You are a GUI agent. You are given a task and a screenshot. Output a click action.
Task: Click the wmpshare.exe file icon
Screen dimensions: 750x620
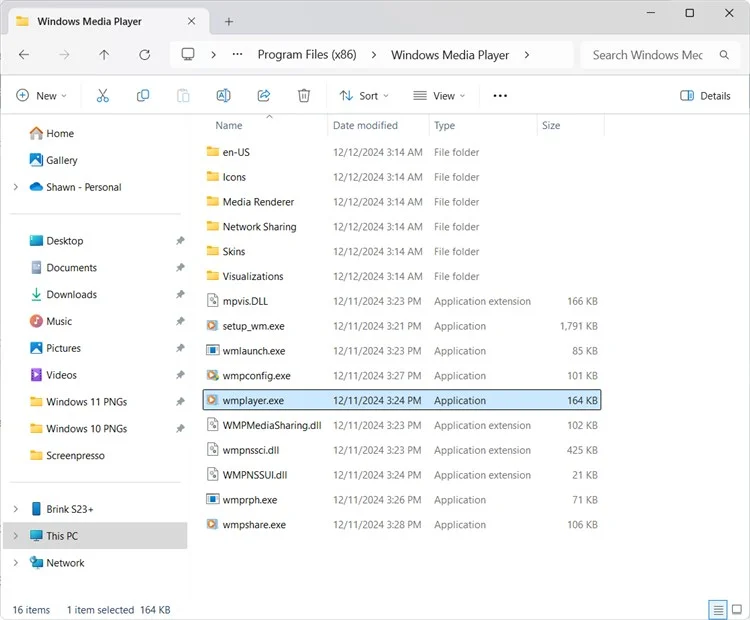click(212, 524)
